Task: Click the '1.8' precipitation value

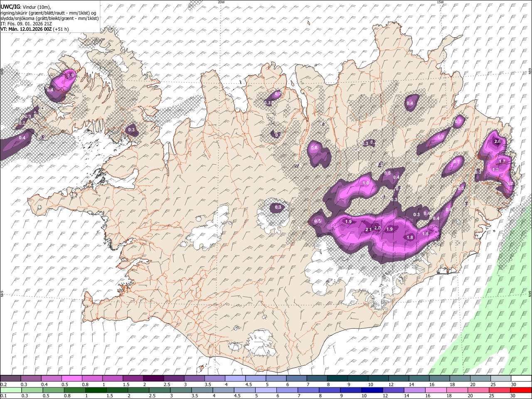Action: [x=410, y=237]
